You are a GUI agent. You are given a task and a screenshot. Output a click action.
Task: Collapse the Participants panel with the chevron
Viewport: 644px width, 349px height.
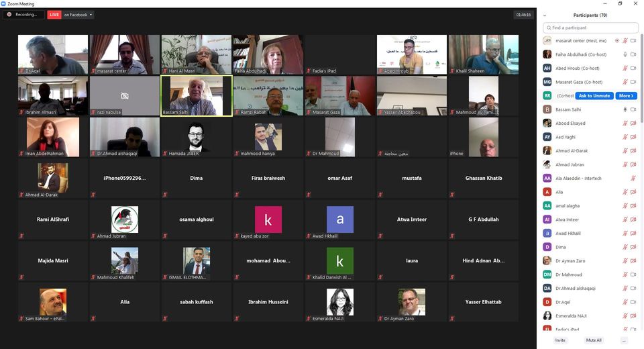[x=545, y=15]
